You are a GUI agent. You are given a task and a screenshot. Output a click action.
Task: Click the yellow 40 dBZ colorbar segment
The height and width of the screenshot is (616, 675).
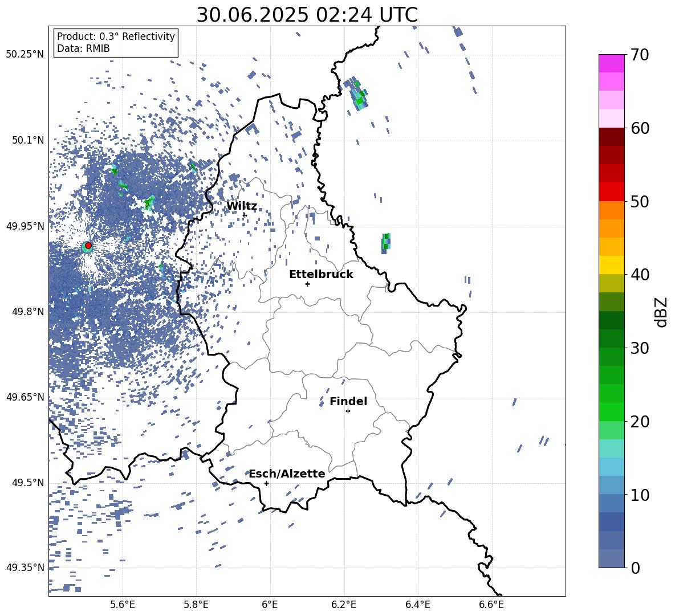(x=612, y=265)
